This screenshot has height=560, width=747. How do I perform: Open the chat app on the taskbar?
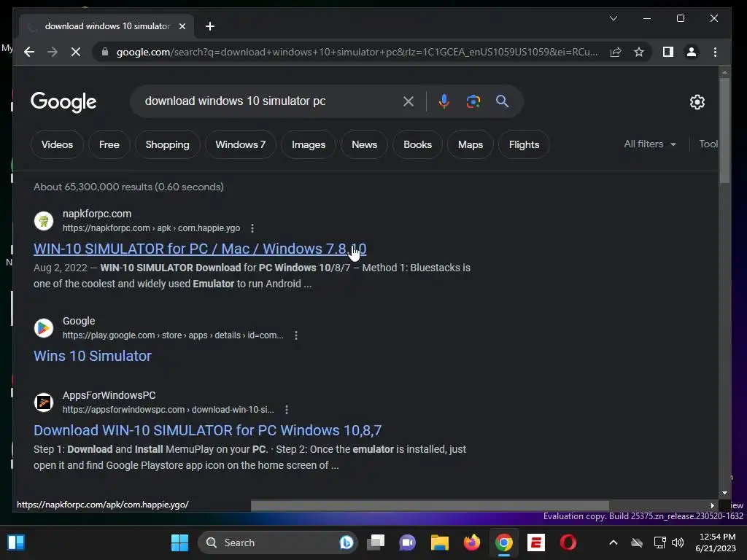tap(407, 542)
